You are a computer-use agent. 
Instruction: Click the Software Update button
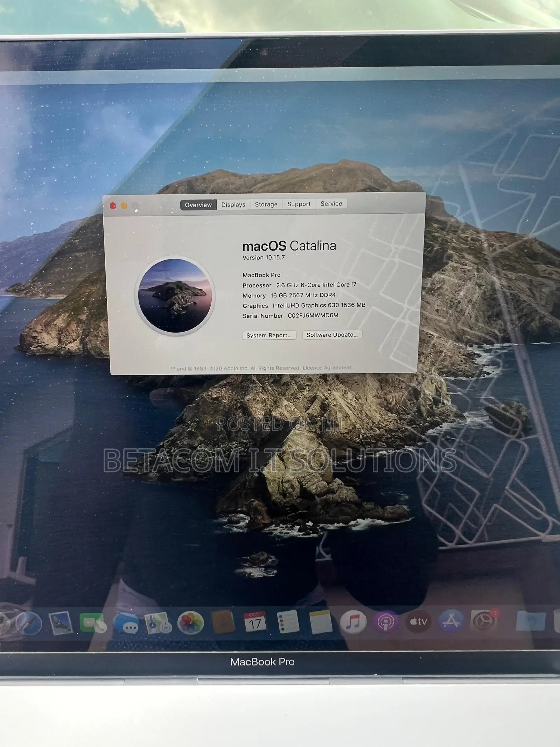(332, 335)
